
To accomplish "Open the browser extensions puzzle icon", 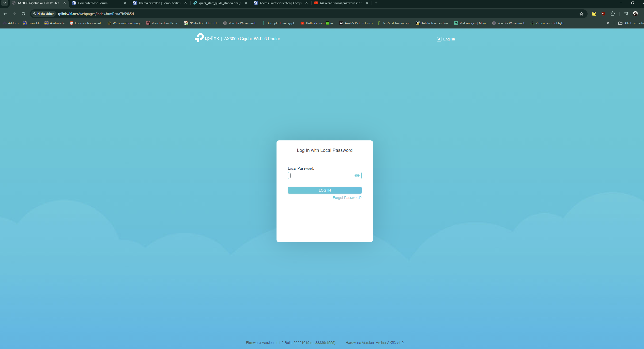I will pos(612,14).
